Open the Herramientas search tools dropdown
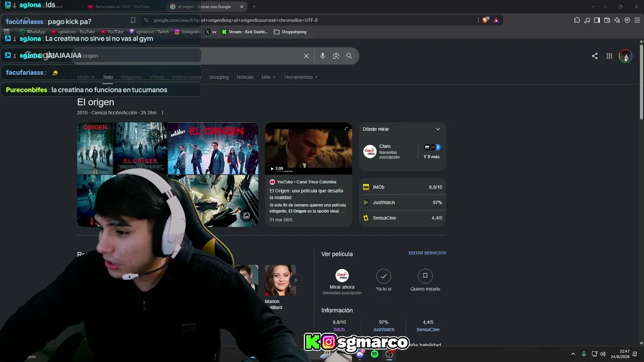 point(301,77)
